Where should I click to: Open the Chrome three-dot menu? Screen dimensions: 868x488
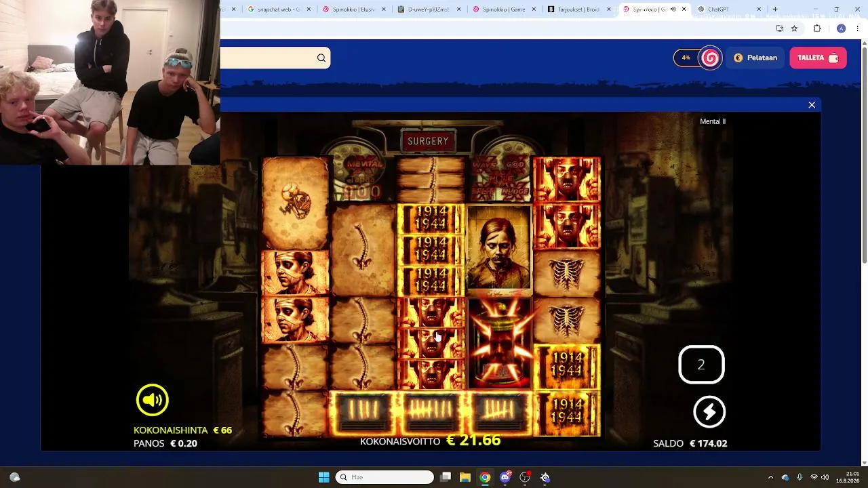[x=858, y=28]
